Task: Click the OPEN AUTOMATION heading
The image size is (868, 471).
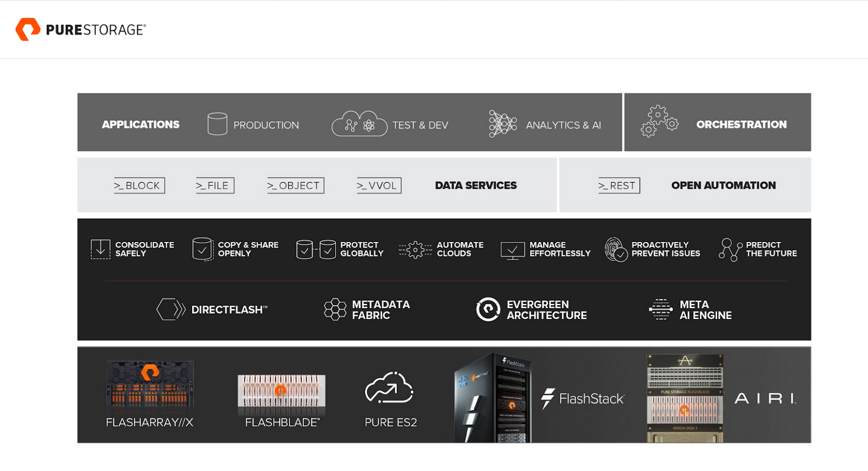Action: (x=723, y=186)
